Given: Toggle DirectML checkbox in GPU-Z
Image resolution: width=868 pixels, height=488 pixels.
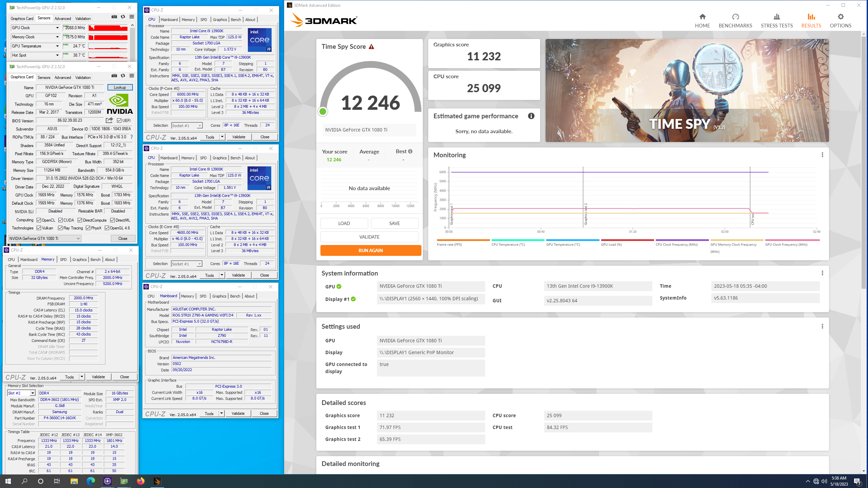Looking at the screenshot, I should tap(112, 220).
